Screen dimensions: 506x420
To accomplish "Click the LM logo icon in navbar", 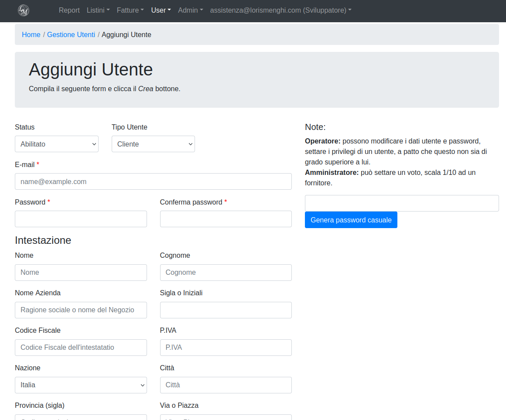I will [24, 10].
